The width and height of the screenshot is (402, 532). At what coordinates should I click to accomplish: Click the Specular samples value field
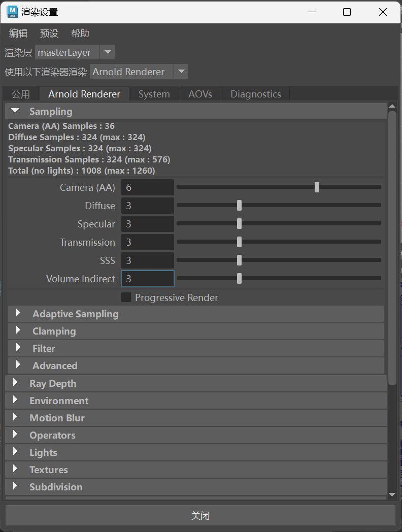point(148,224)
